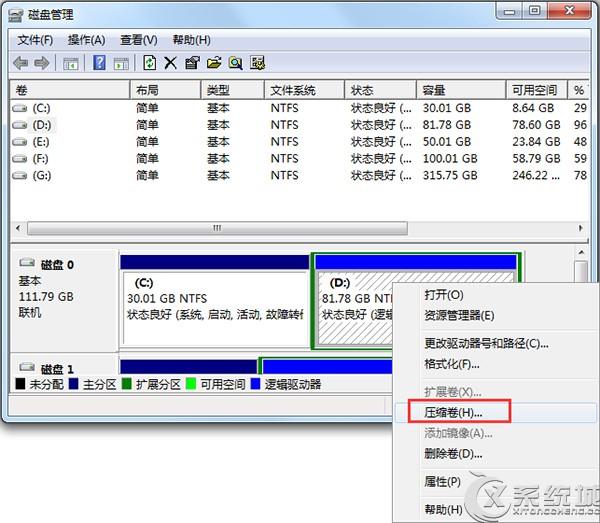600x523 pixels.
Task: Open the 查看(V) menu
Action: (x=139, y=40)
